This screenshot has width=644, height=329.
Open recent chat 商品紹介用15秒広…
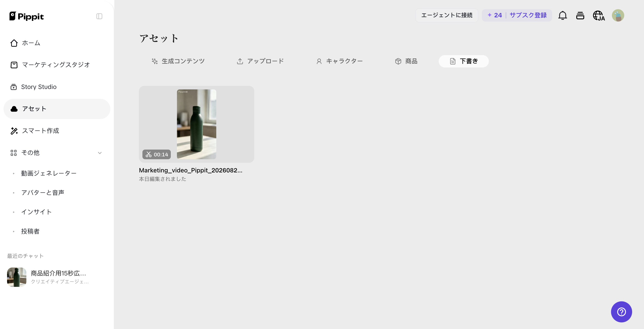point(57,277)
